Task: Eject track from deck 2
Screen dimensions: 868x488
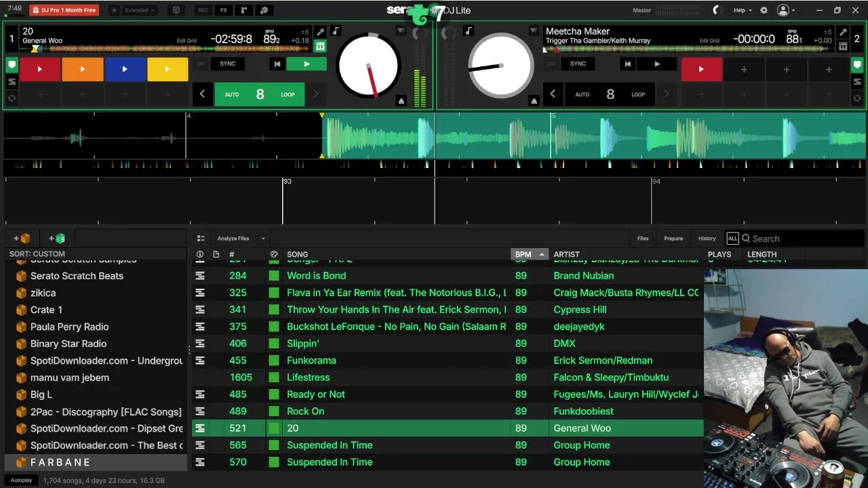Action: tap(534, 100)
